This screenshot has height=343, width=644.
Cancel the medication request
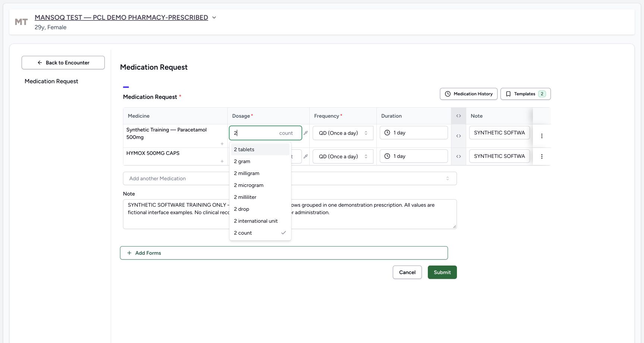click(407, 272)
